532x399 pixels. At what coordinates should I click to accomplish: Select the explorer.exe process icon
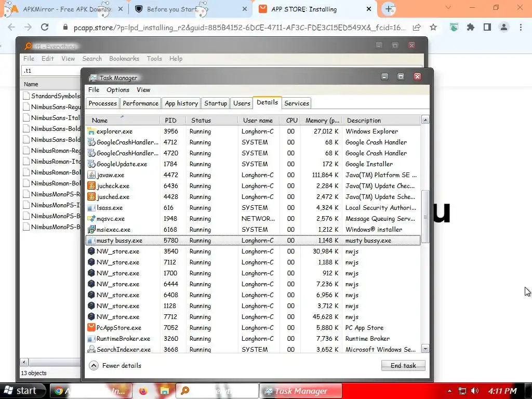[x=91, y=131]
